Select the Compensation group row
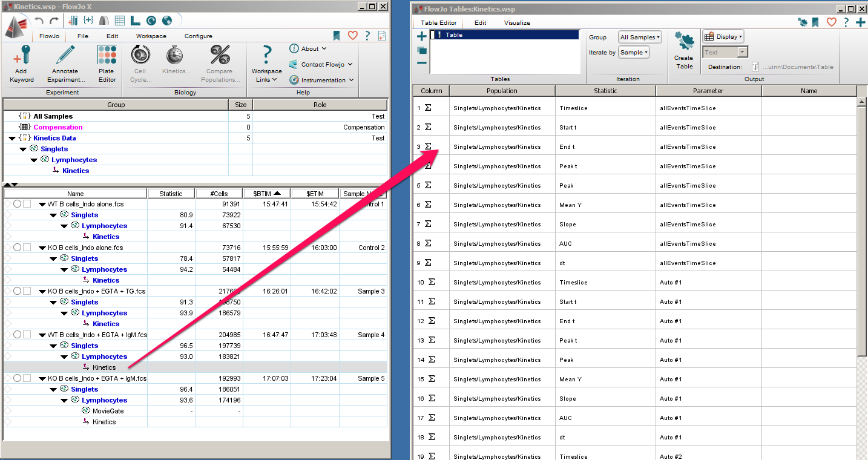Screen dimensions: 868x460 click(195, 127)
